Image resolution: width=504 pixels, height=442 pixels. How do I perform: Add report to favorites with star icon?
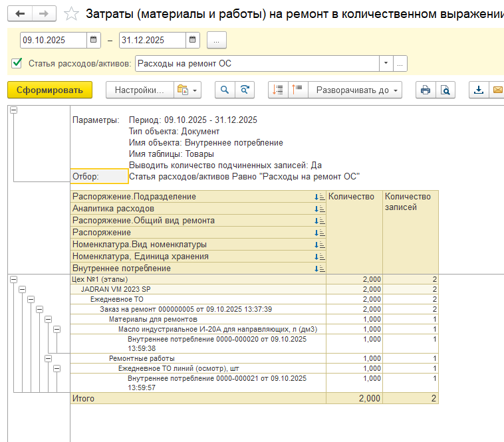click(72, 14)
